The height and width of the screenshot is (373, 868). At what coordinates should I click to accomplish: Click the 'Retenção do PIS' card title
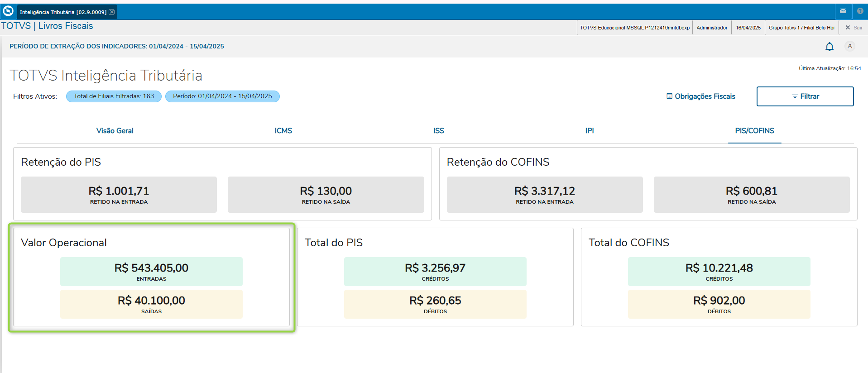point(61,162)
